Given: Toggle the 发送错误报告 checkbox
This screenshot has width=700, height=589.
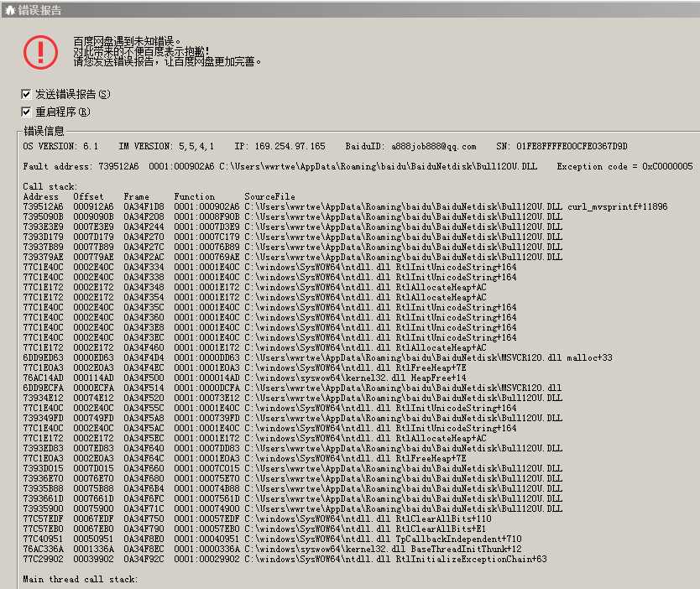Looking at the screenshot, I should coord(26,94).
